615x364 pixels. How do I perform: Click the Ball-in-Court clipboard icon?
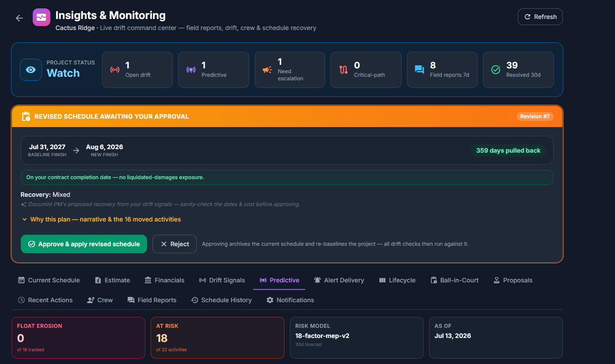434,280
